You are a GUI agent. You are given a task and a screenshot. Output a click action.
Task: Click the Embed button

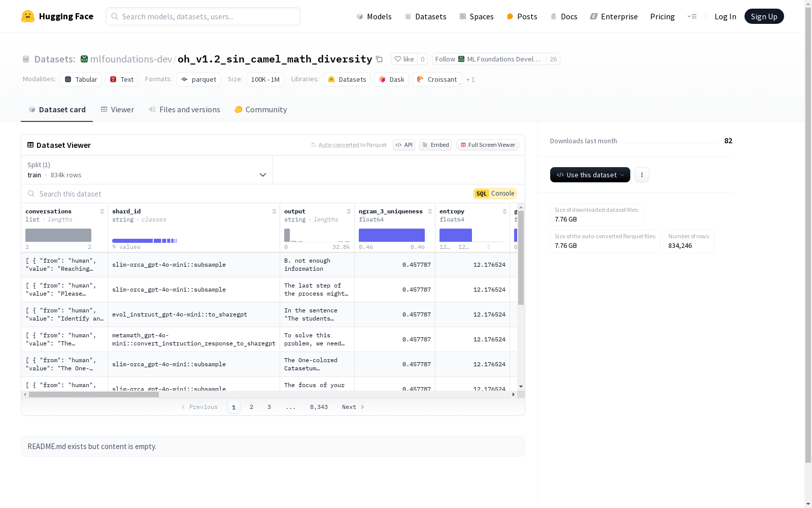(435, 145)
